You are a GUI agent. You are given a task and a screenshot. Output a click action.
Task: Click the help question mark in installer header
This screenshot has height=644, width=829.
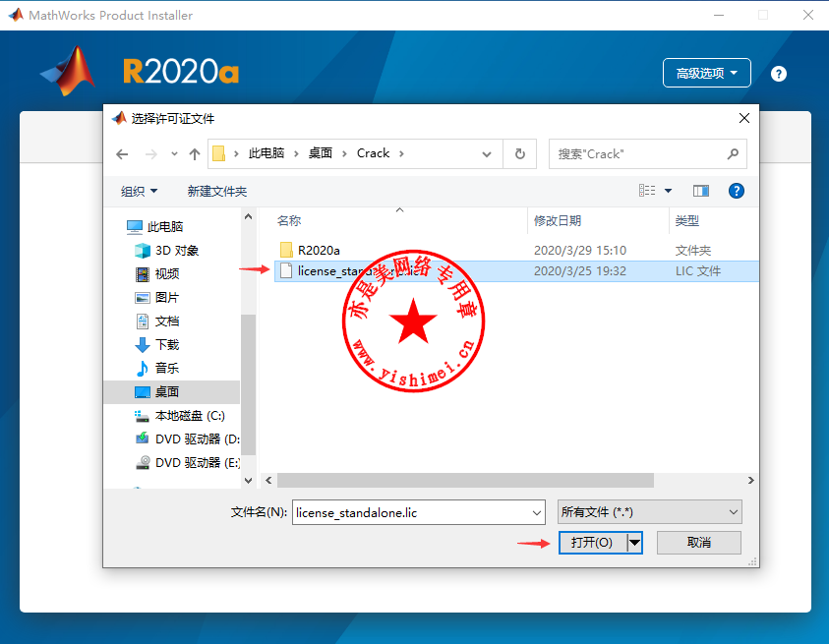(x=778, y=74)
